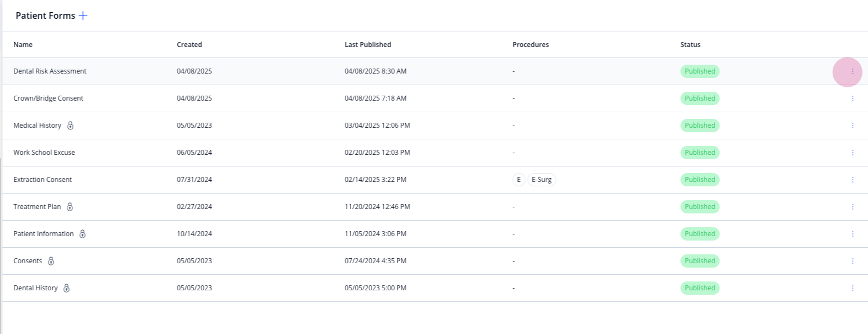
Task: Open three-dot menu for Extraction Consent
Action: [853, 180]
